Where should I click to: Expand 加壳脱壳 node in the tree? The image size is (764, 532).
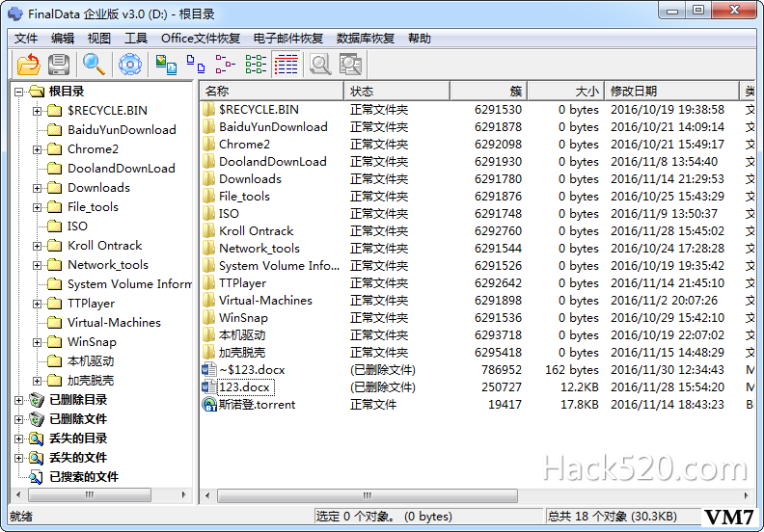coord(37,381)
